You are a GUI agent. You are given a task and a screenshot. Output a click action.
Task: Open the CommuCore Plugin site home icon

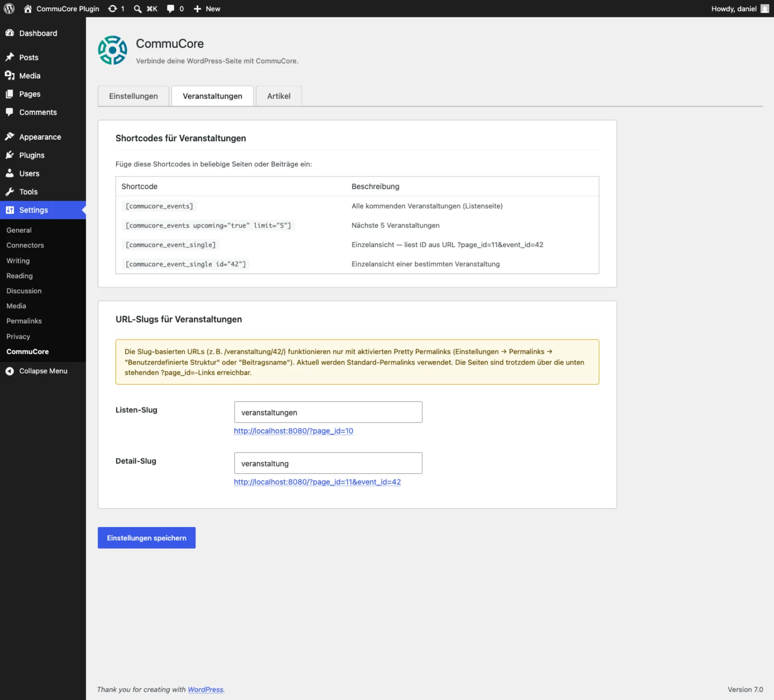[28, 9]
